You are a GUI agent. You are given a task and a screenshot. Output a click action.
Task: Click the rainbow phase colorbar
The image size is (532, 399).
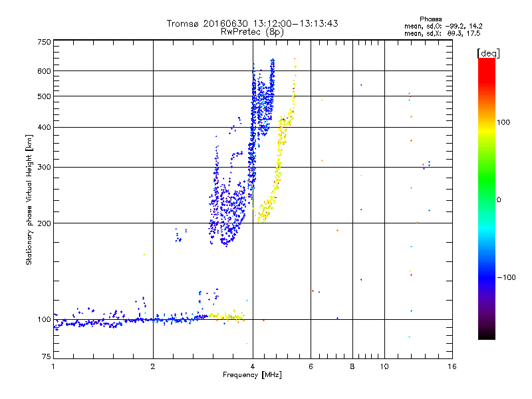point(487,198)
